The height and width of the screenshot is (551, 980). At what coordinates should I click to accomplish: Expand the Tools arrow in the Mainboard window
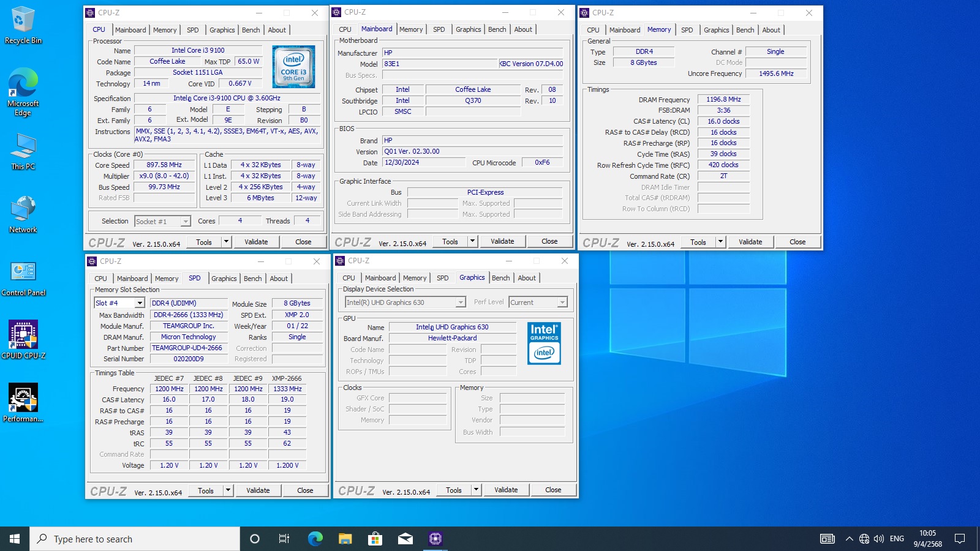(472, 241)
